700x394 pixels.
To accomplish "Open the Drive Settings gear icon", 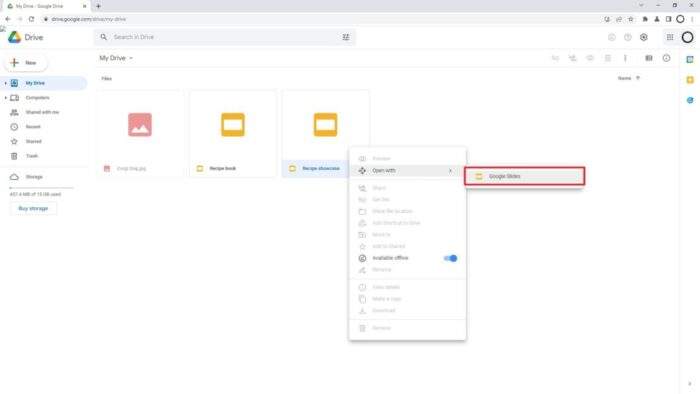I will [x=644, y=37].
